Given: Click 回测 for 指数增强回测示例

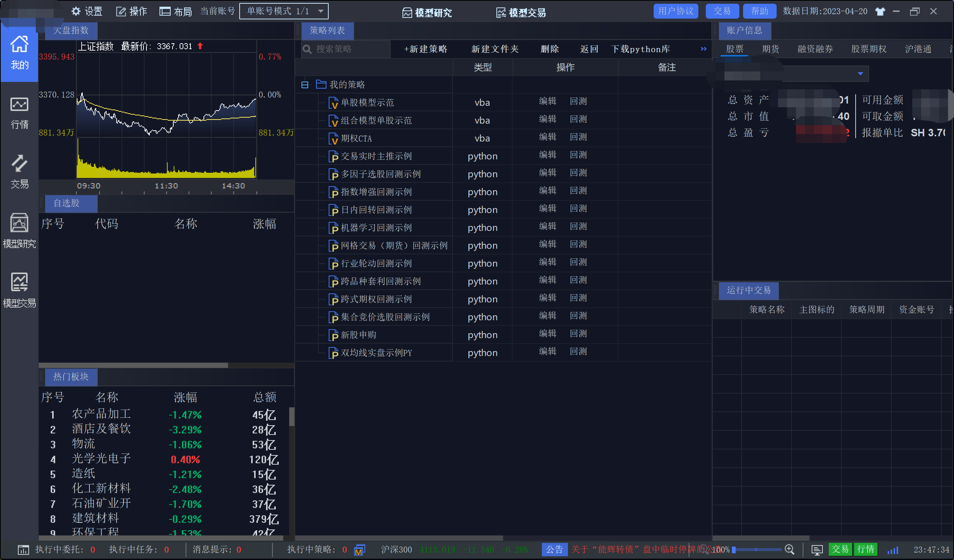Looking at the screenshot, I should click(x=578, y=191).
